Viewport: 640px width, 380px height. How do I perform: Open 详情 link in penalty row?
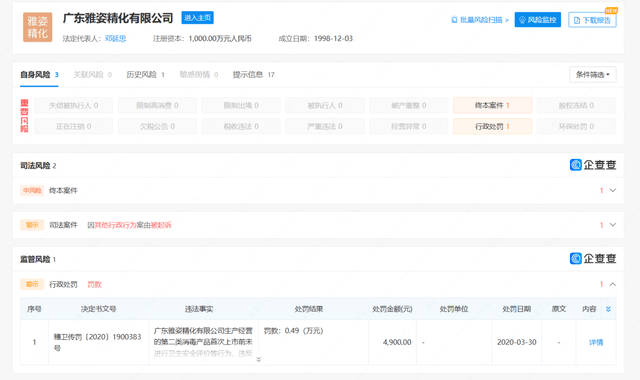click(x=596, y=342)
